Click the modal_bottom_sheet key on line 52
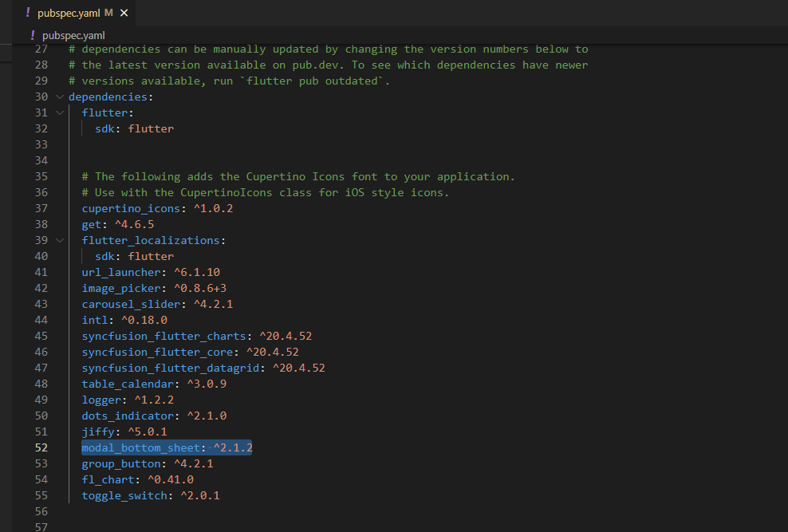Viewport: 788px width, 532px height. coord(140,447)
